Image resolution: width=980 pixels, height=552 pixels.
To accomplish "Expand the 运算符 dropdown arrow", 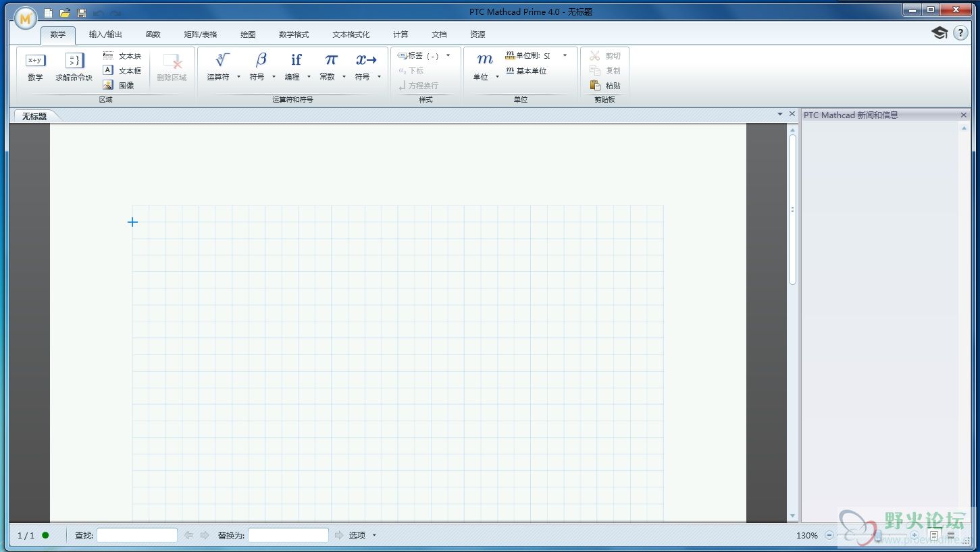I will click(x=238, y=77).
